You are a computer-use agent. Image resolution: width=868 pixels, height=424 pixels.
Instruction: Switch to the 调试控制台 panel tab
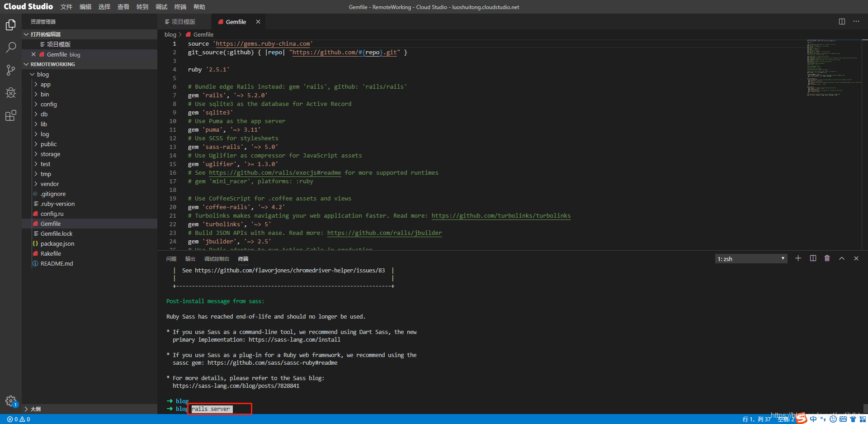[217, 259]
